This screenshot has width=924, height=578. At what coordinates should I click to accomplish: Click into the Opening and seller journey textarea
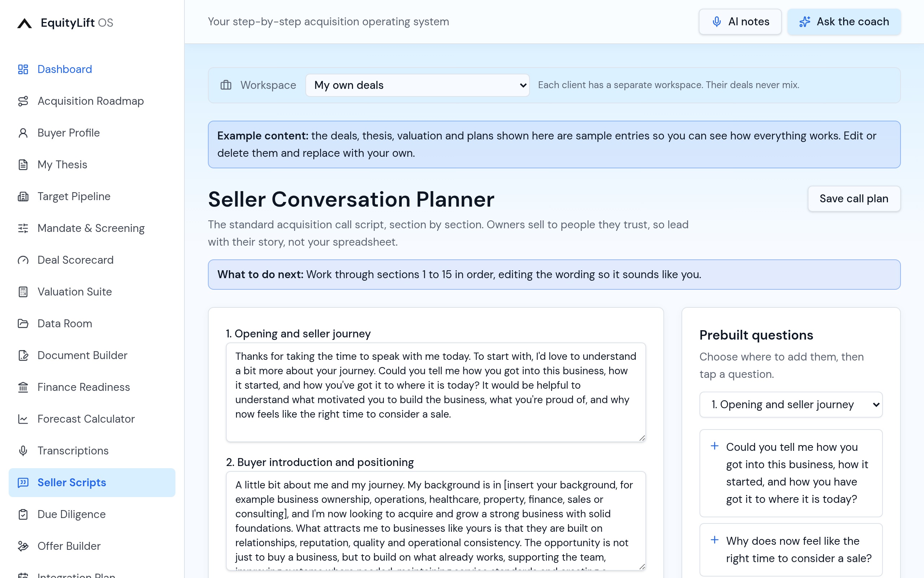click(436, 392)
